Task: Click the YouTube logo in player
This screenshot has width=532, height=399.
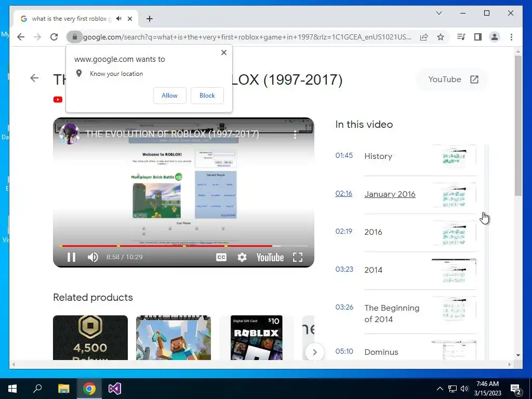Action: coord(270,258)
